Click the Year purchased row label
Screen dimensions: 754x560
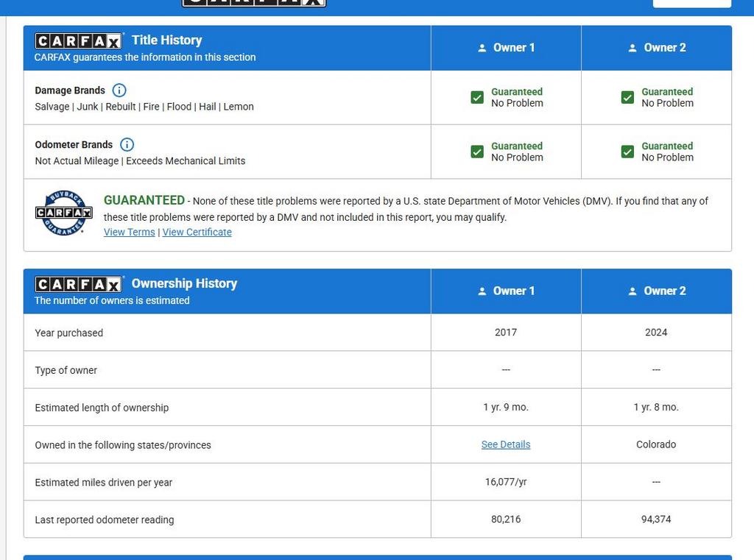[68, 333]
